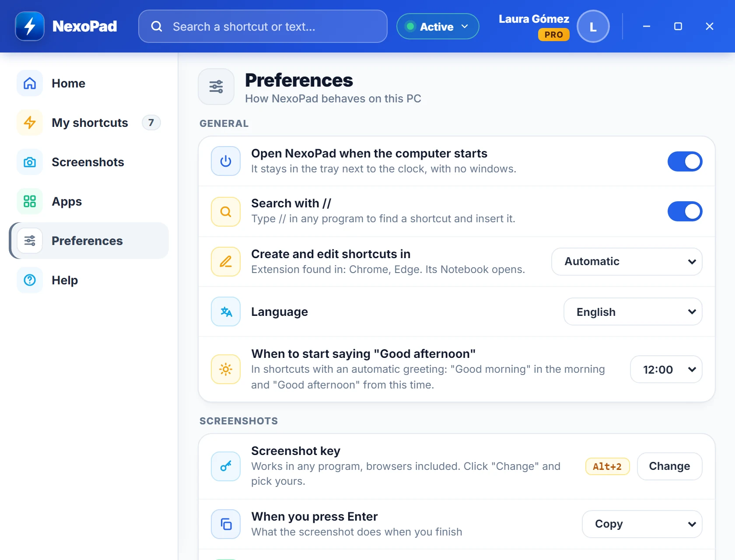Click the NexoPad lightning bolt logo
This screenshot has height=560, width=735.
pos(30,26)
